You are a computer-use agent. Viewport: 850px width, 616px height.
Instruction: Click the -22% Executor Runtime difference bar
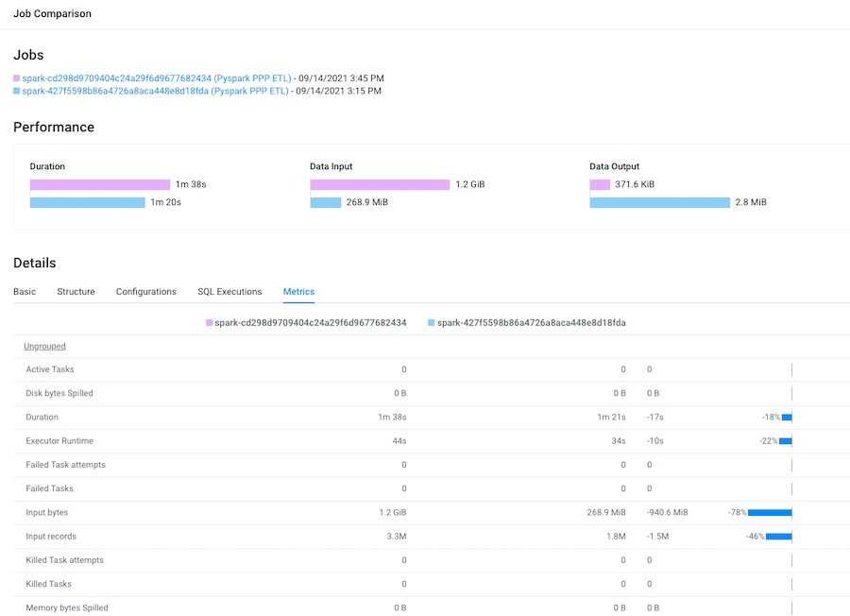(x=786, y=441)
